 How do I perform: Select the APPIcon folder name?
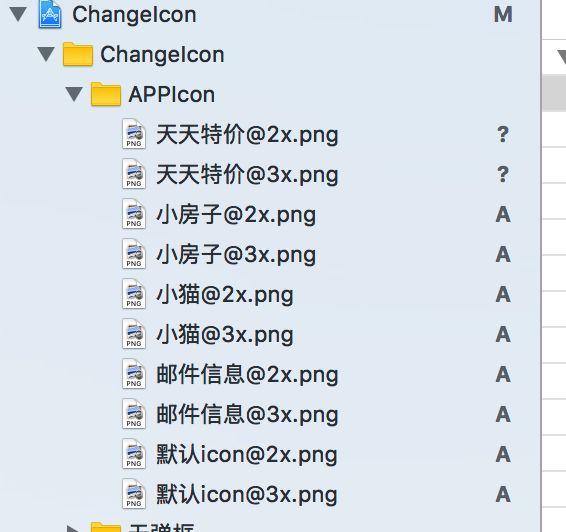coord(172,95)
